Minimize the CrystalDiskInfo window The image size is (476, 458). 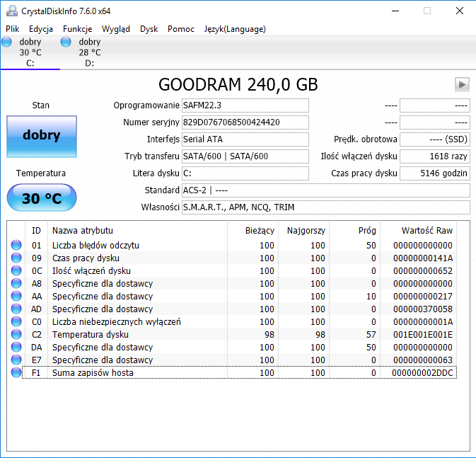[395, 11]
